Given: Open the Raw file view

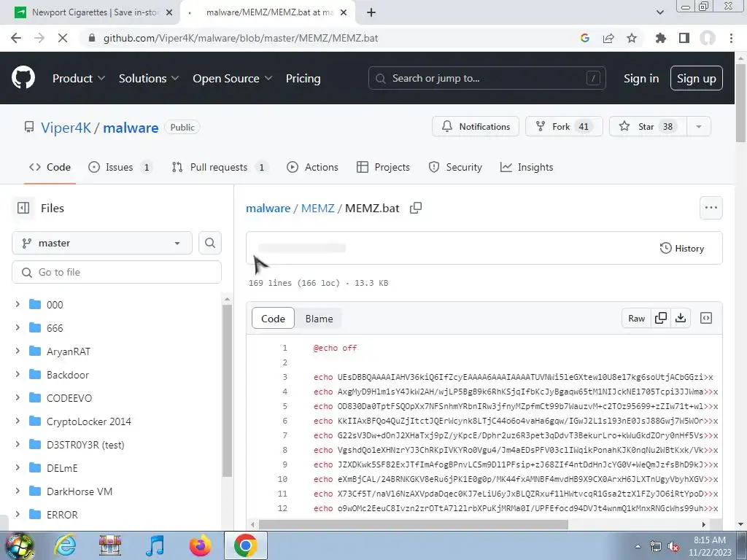Looking at the screenshot, I should point(636,318).
